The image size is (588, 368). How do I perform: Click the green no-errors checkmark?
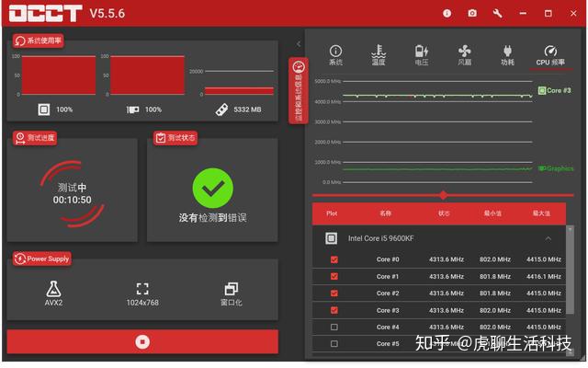pos(212,188)
